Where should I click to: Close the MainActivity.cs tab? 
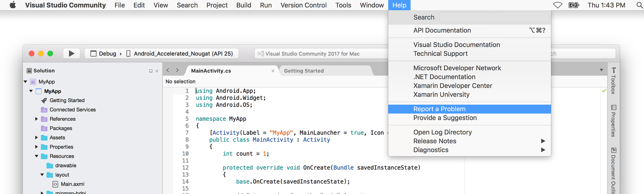click(273, 71)
